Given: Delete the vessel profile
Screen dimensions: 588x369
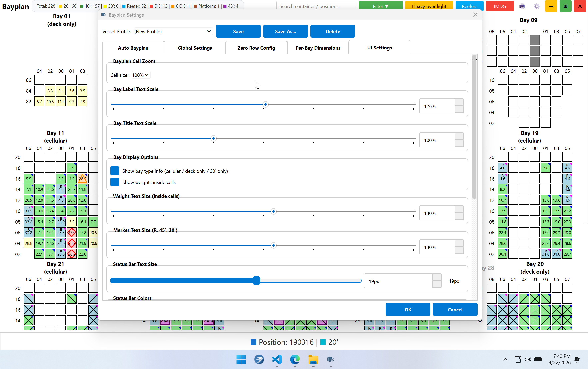Looking at the screenshot, I should 333,31.
